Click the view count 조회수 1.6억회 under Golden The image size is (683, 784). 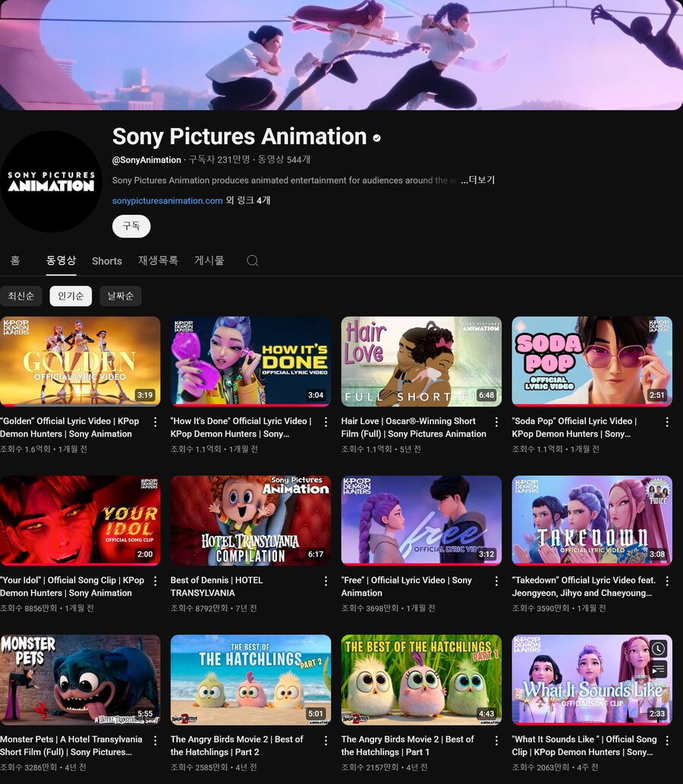(25, 449)
